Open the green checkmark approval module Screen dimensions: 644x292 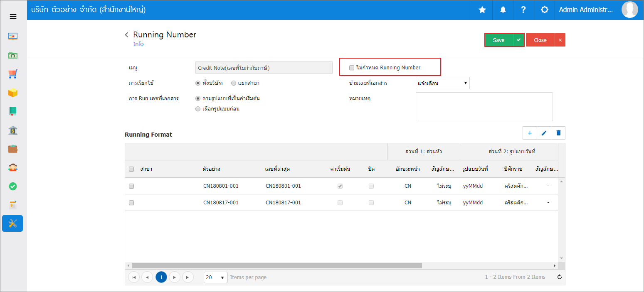coord(13,186)
